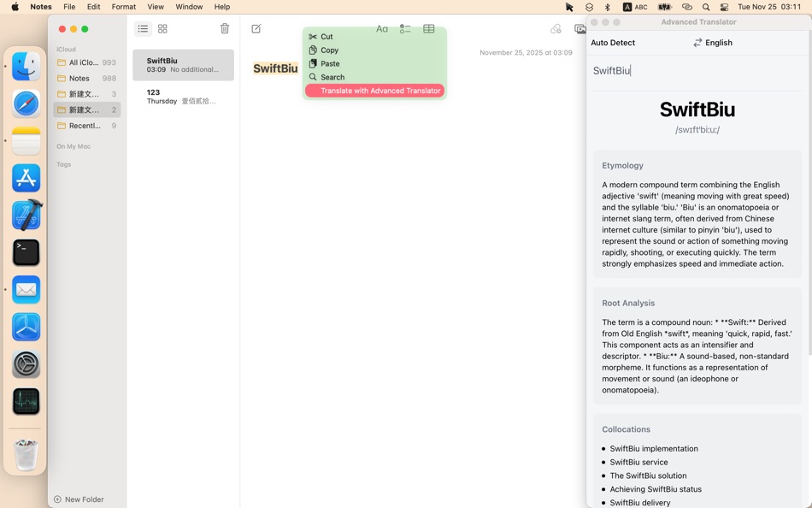The image size is (812, 508).
Task: Toggle list view for notes
Action: pos(143,28)
